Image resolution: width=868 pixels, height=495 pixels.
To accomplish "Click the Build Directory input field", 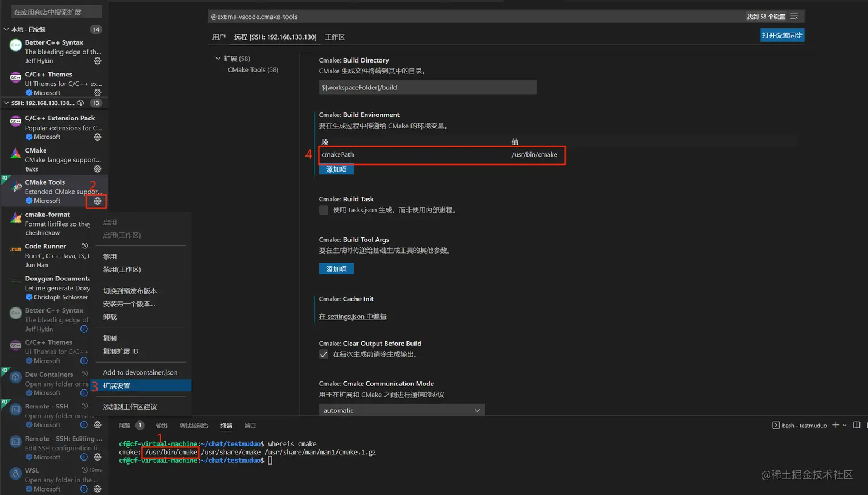I will coord(428,87).
